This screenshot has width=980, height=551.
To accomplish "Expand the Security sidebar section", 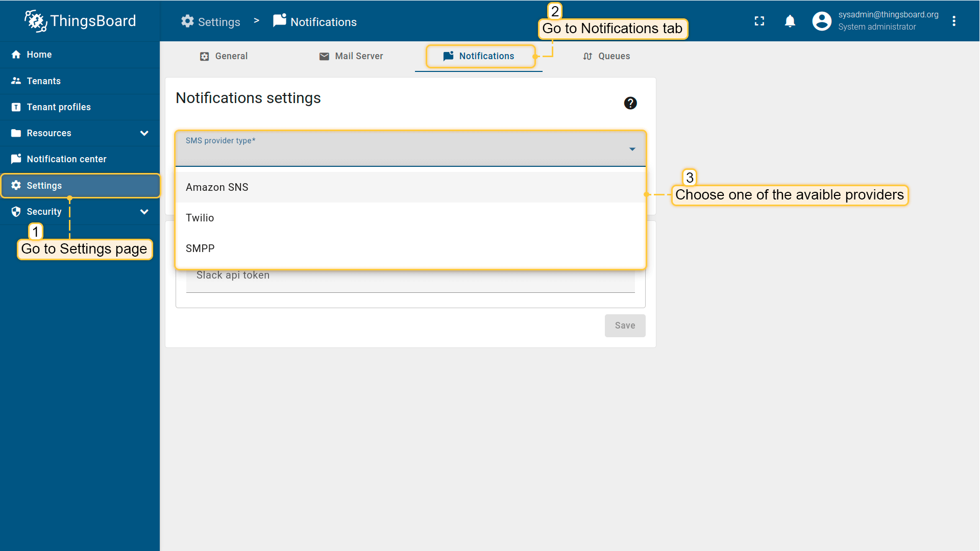I will point(144,212).
